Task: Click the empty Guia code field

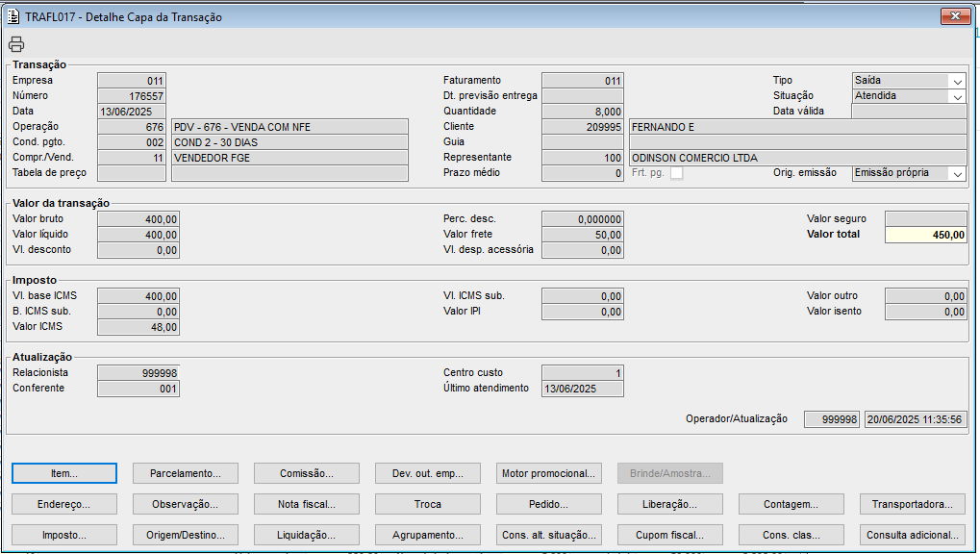Action: [x=583, y=142]
